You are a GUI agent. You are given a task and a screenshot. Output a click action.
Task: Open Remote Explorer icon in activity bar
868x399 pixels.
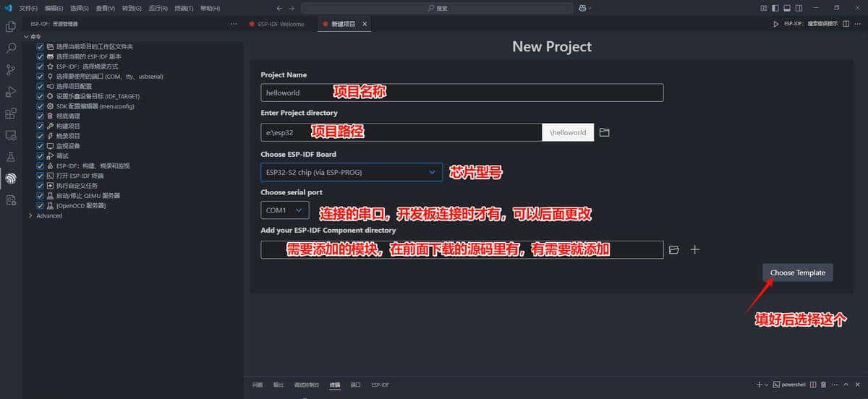click(11, 135)
